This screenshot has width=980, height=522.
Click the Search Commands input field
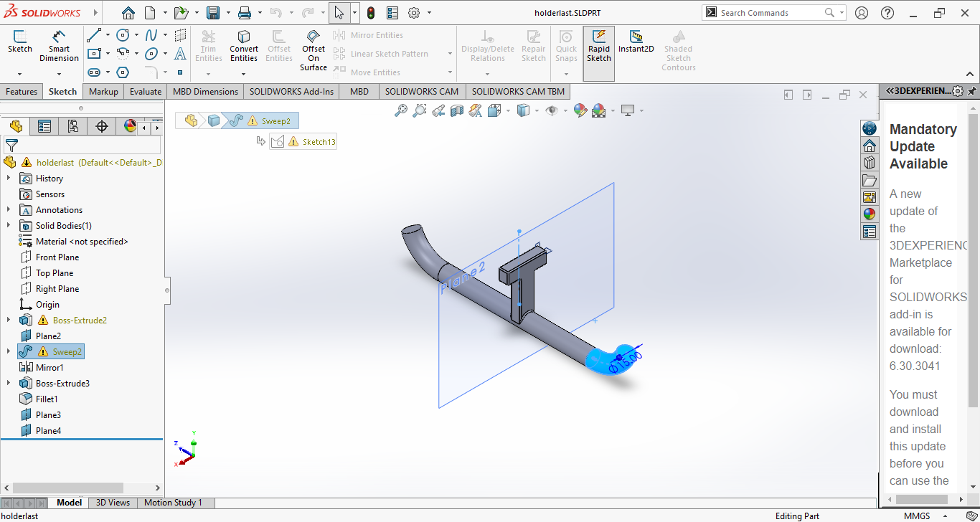tap(769, 13)
